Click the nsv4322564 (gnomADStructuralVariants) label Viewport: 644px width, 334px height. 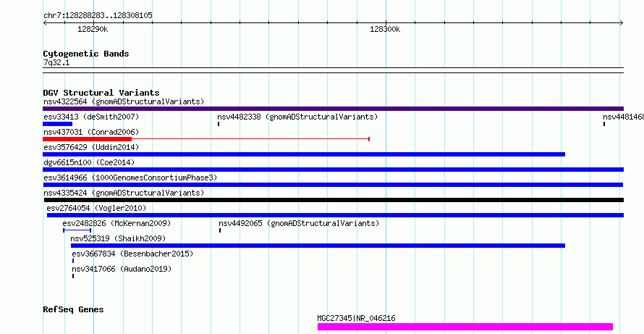pyautogui.click(x=124, y=101)
